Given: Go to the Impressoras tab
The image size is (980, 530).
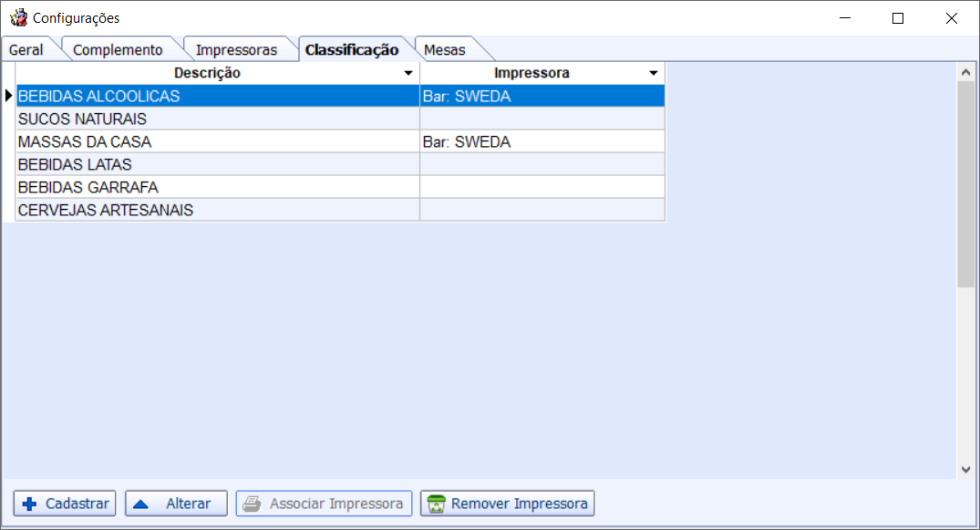Looking at the screenshot, I should (x=236, y=50).
